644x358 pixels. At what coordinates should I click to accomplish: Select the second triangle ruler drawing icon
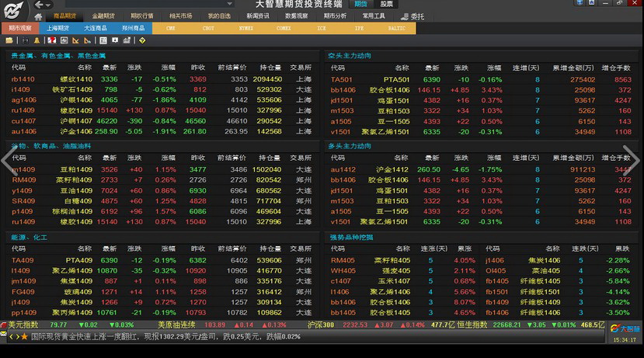(x=87, y=40)
